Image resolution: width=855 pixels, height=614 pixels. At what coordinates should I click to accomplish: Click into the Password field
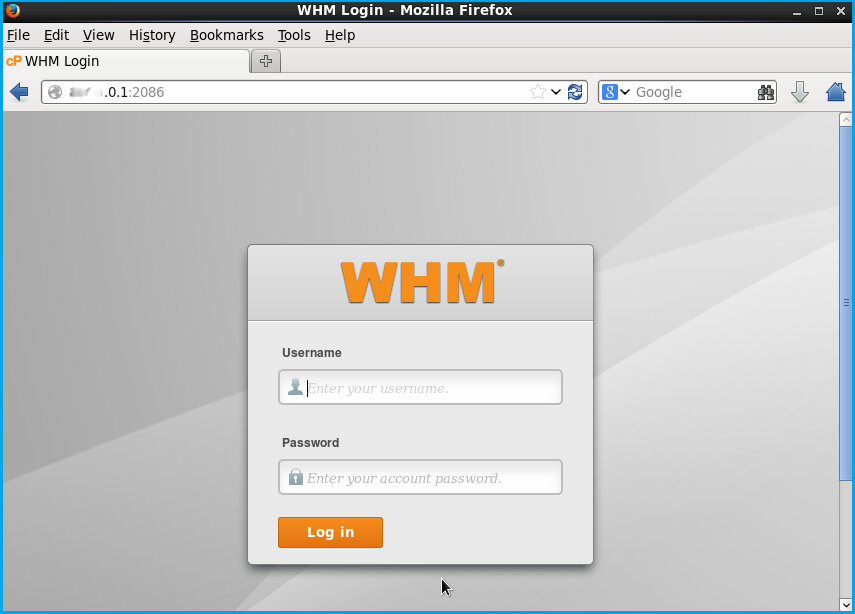click(430, 478)
